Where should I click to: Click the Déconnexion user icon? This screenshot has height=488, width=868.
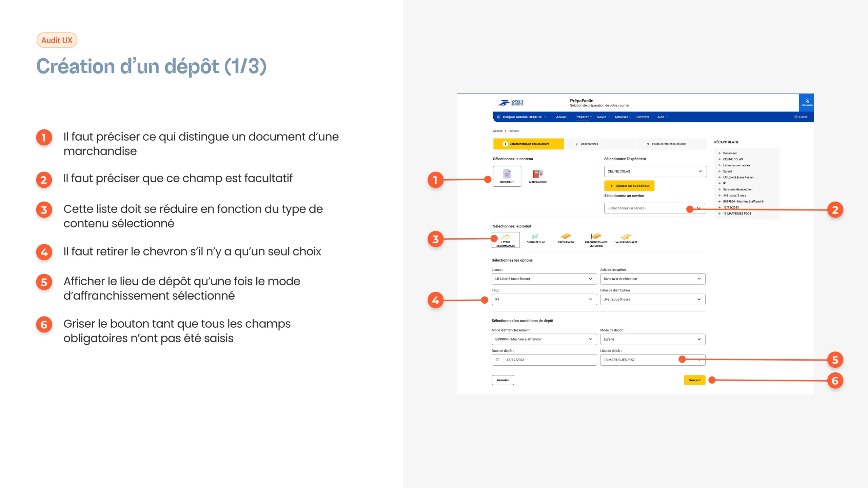tap(807, 102)
